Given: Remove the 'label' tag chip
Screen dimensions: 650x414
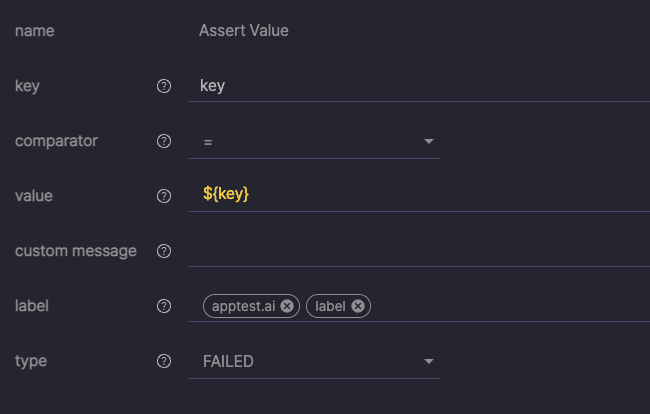Looking at the screenshot, I should coord(358,306).
